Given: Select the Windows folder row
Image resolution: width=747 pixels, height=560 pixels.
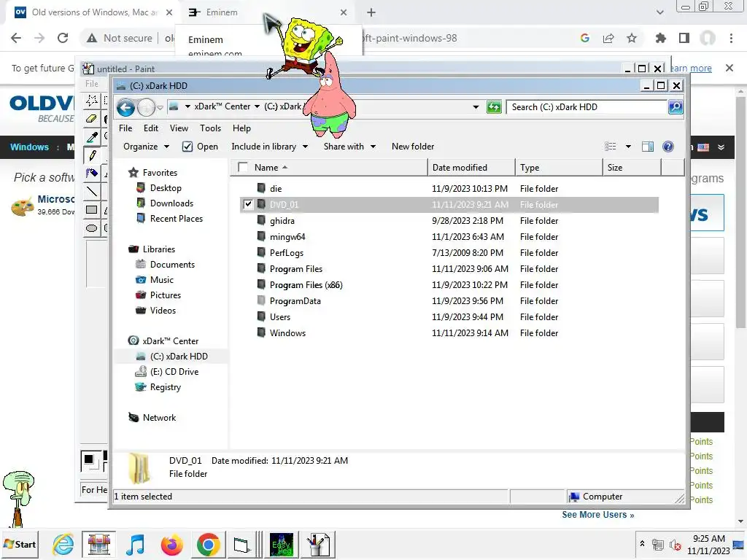Looking at the screenshot, I should pyautogui.click(x=449, y=332).
